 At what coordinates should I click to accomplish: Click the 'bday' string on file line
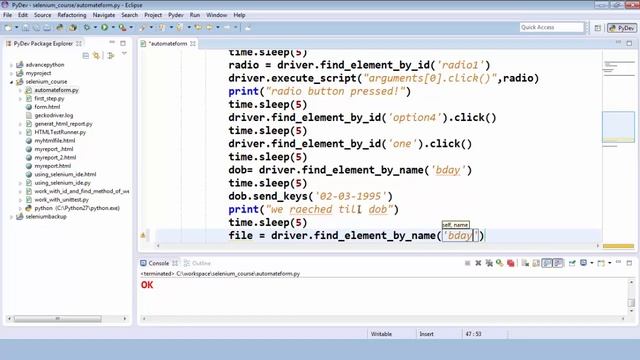[460, 236]
